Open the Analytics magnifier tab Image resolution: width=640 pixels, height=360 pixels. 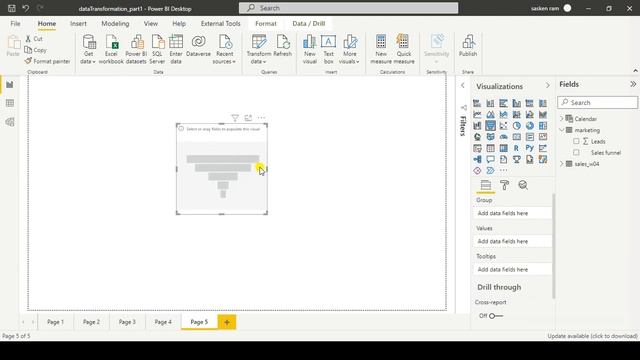click(x=523, y=185)
